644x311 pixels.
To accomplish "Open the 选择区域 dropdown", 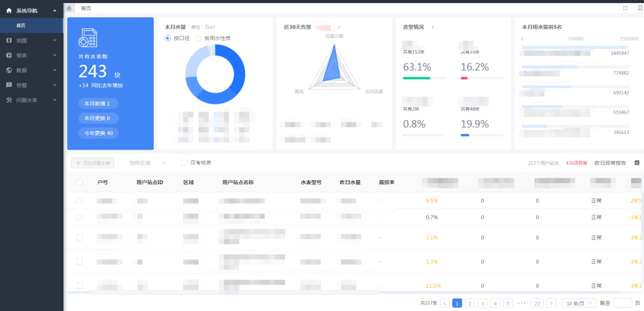I will pyautogui.click(x=147, y=163).
